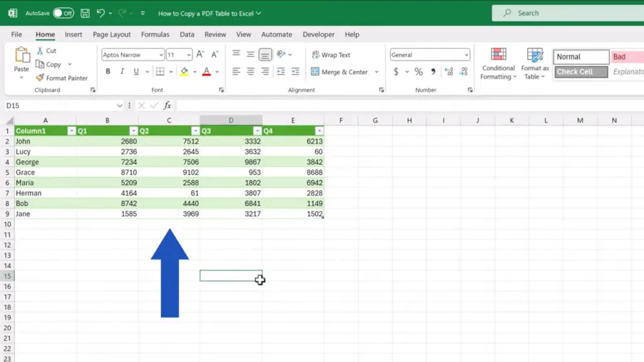Viewport: 644px width, 362px height.
Task: Select cell containing George
Action: (45, 162)
